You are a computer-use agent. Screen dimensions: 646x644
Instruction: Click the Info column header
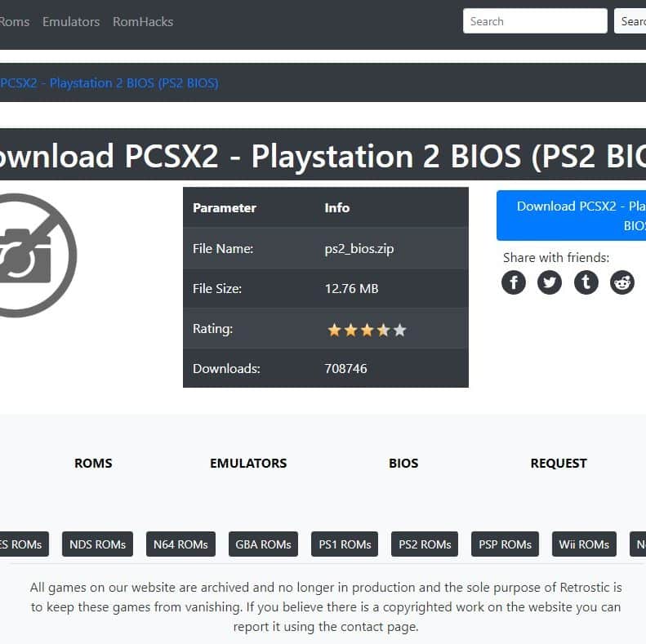337,208
